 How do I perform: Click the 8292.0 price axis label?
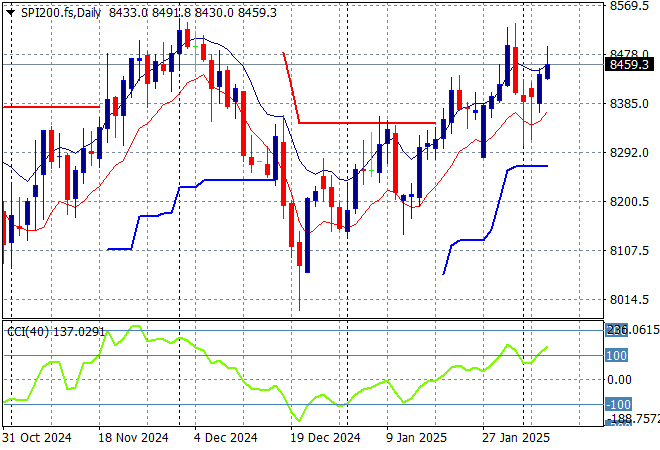click(629, 153)
